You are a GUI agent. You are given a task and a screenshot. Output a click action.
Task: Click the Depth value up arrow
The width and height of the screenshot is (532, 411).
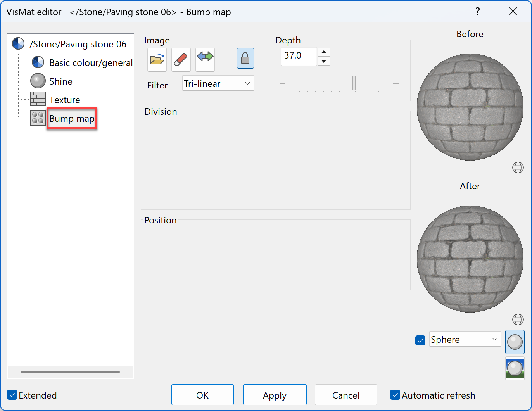(x=324, y=52)
